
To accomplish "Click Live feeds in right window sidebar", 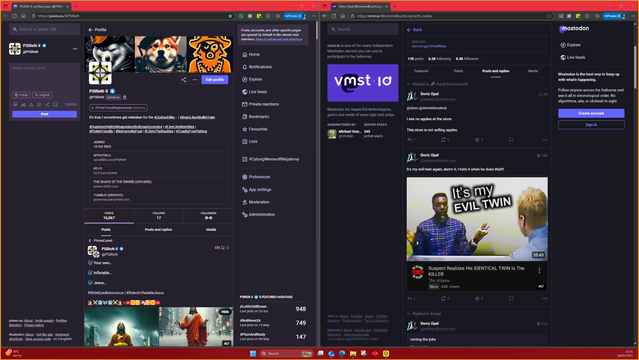I will click(x=573, y=57).
